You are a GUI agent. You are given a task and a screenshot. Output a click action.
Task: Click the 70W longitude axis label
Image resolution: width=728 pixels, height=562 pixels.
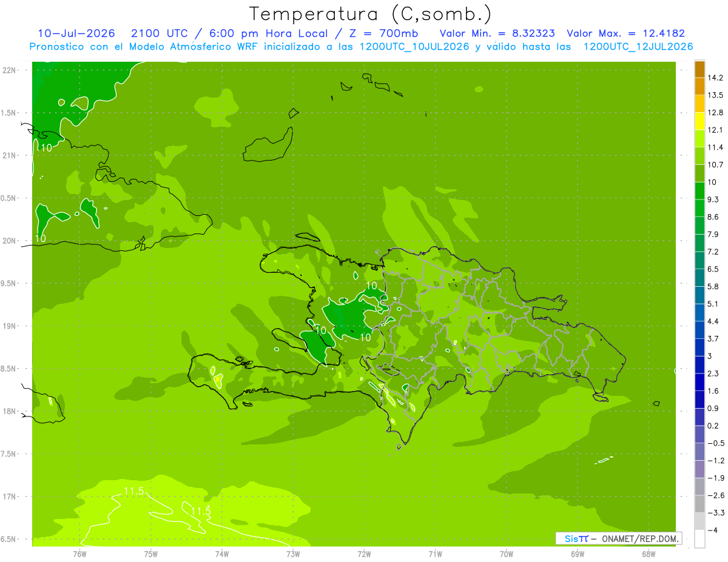[506, 554]
